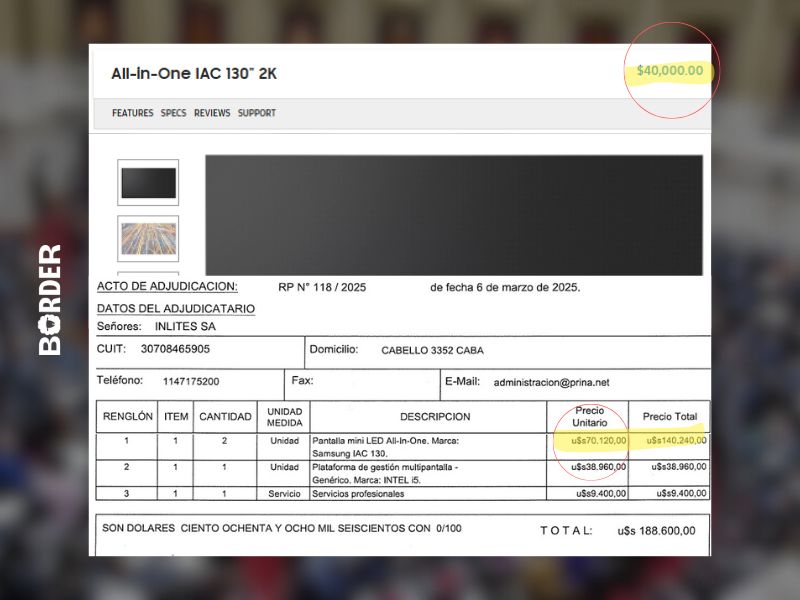Click the DESCRIPCION column header
The width and height of the screenshot is (800, 600).
(435, 417)
